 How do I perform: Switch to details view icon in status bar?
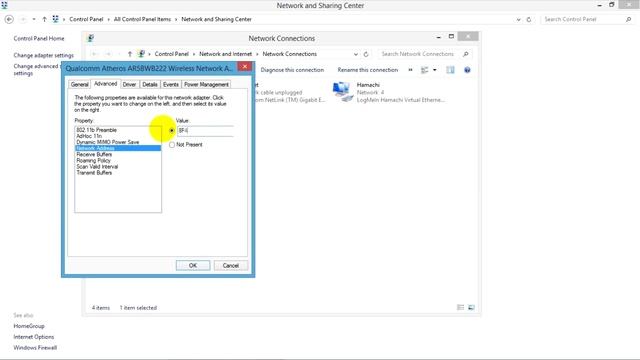pyautogui.click(x=460, y=307)
